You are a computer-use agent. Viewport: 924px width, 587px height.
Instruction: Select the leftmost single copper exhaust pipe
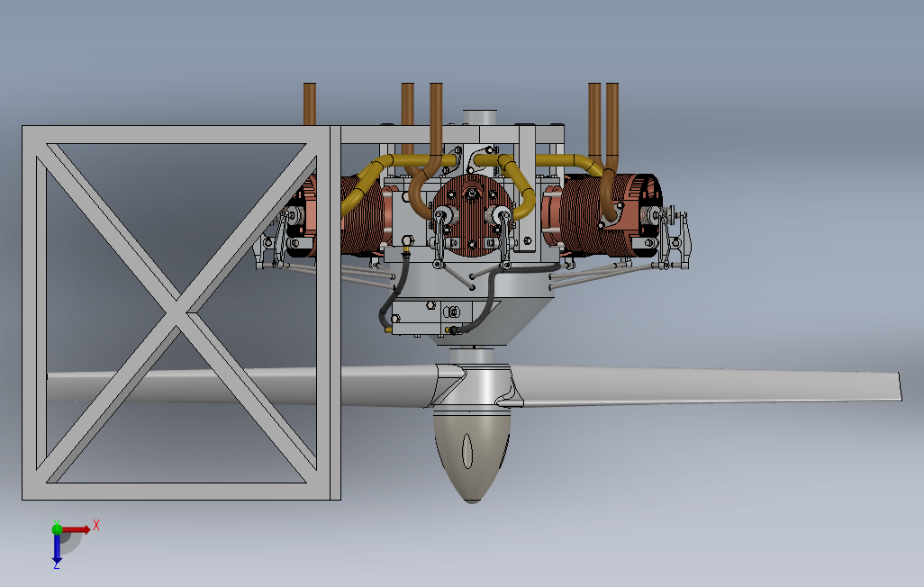pos(310,104)
